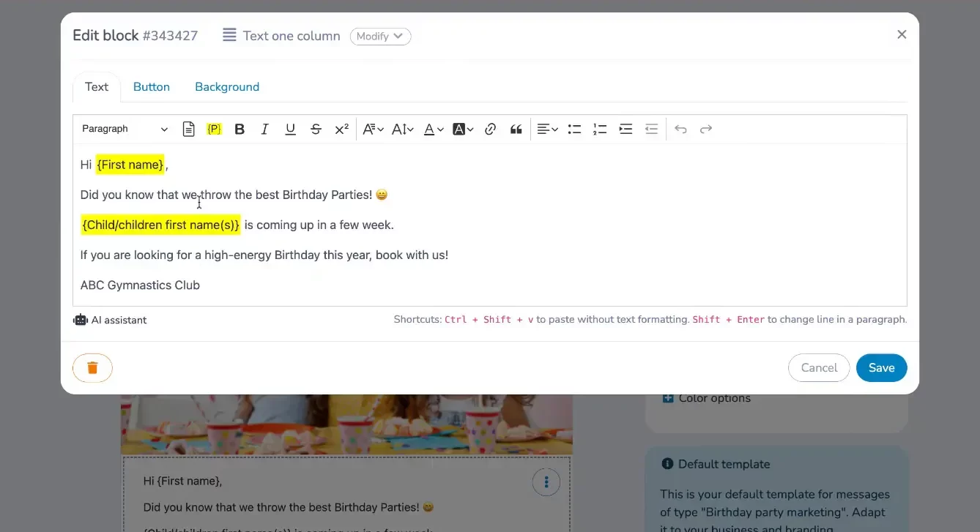Switch to the Background tab
Image resolution: width=980 pixels, height=532 pixels.
click(227, 86)
